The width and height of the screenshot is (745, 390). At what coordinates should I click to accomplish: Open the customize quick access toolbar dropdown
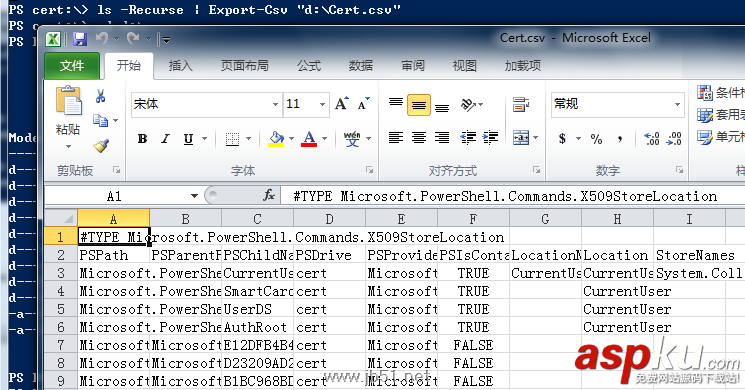[x=166, y=40]
